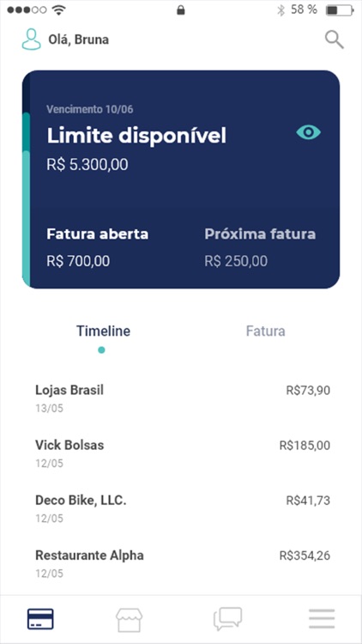The image size is (362, 644).
Task: Tap the Próxima fatura amount
Action: [x=236, y=261]
